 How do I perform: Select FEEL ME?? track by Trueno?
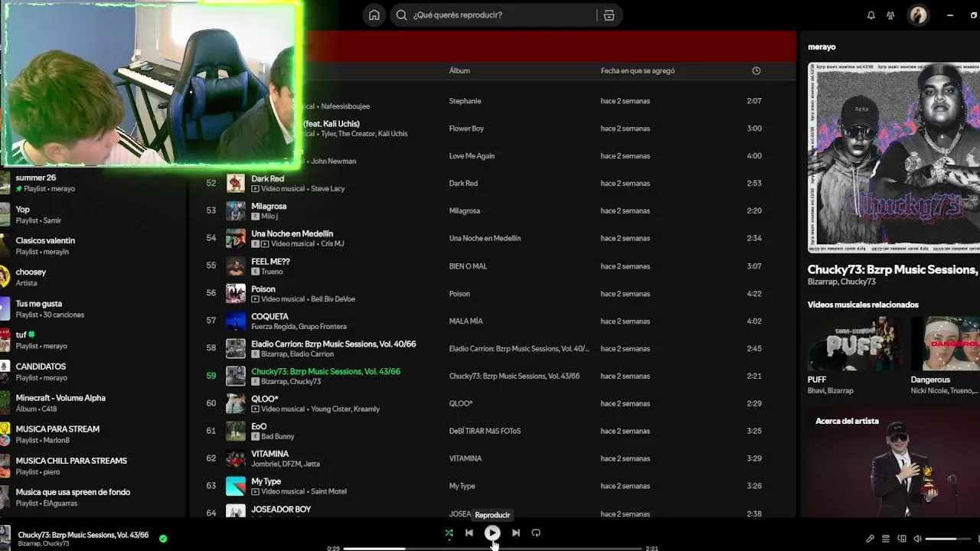click(270, 261)
